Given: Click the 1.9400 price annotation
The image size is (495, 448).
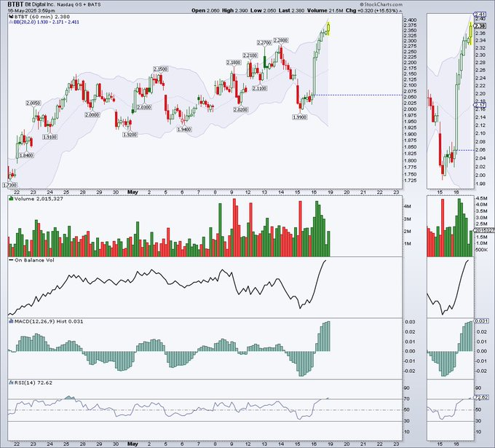Looking at the screenshot, I should point(183,130).
